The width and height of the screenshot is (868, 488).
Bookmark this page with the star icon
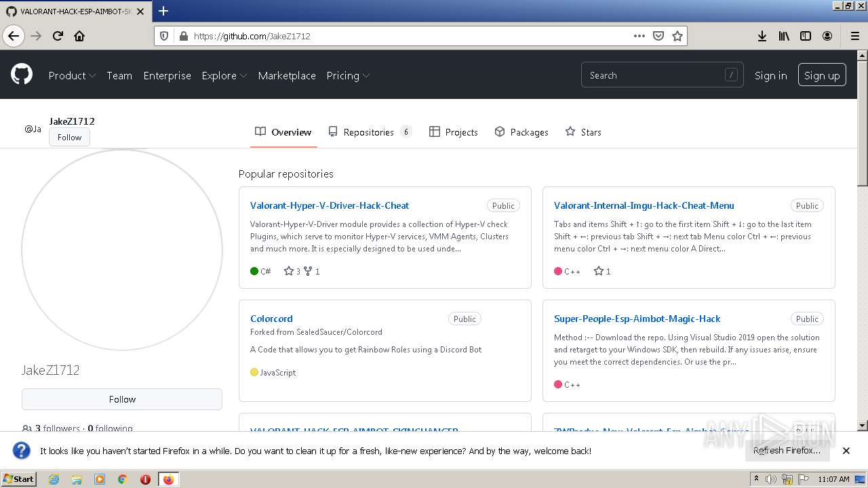(677, 36)
